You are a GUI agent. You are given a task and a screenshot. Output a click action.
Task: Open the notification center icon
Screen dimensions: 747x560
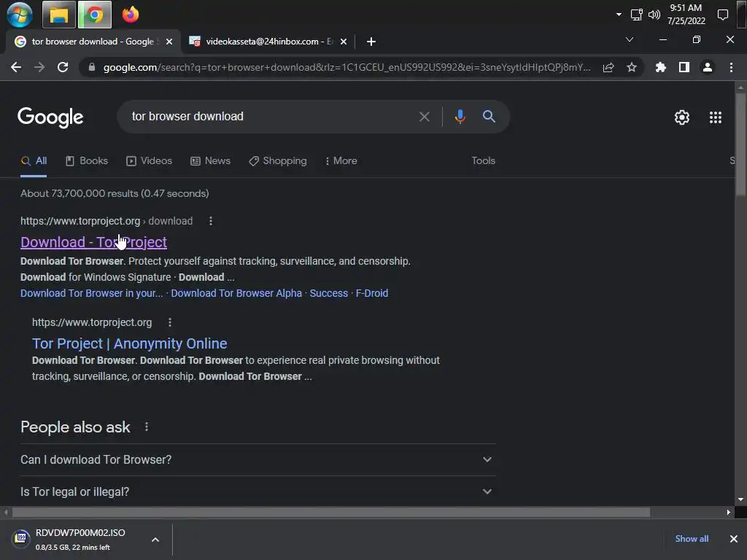click(x=723, y=15)
